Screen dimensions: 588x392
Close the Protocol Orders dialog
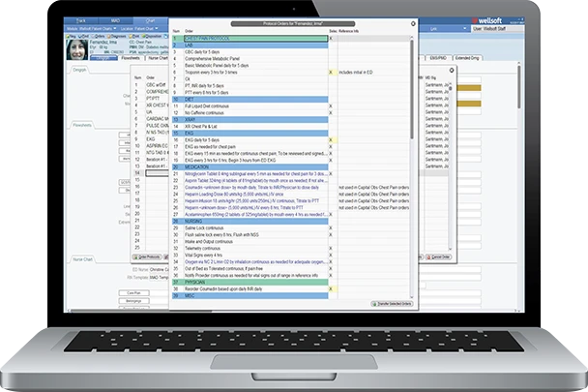pyautogui.click(x=413, y=23)
